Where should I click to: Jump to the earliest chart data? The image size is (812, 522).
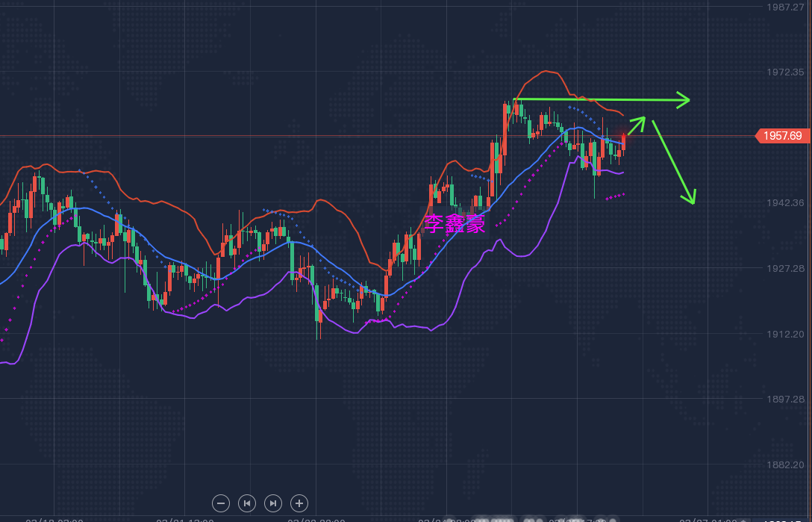pyautogui.click(x=247, y=503)
